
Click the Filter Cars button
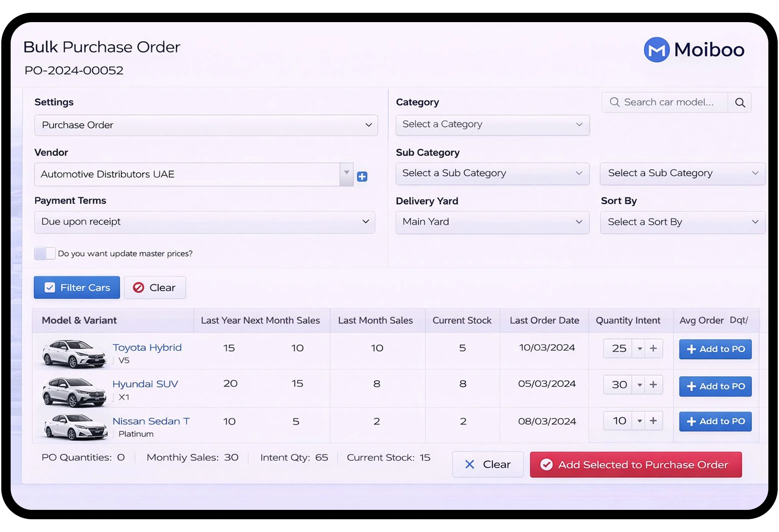point(77,288)
